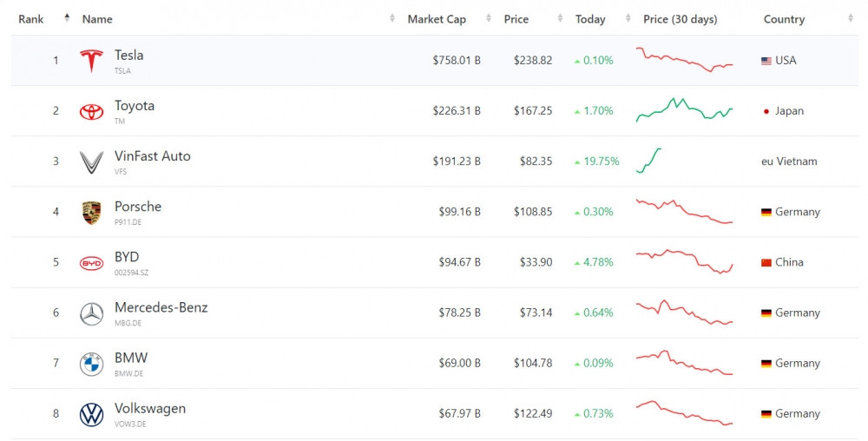Image resolution: width=868 pixels, height=441 pixels.
Task: Click the Vietnam country label
Action: click(x=797, y=161)
